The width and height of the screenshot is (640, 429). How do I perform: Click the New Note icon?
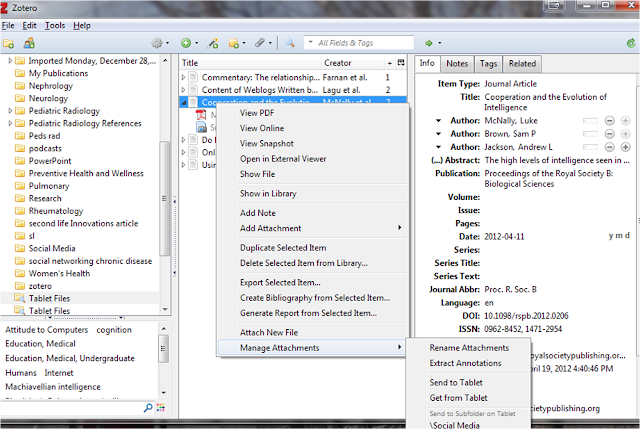point(234,43)
